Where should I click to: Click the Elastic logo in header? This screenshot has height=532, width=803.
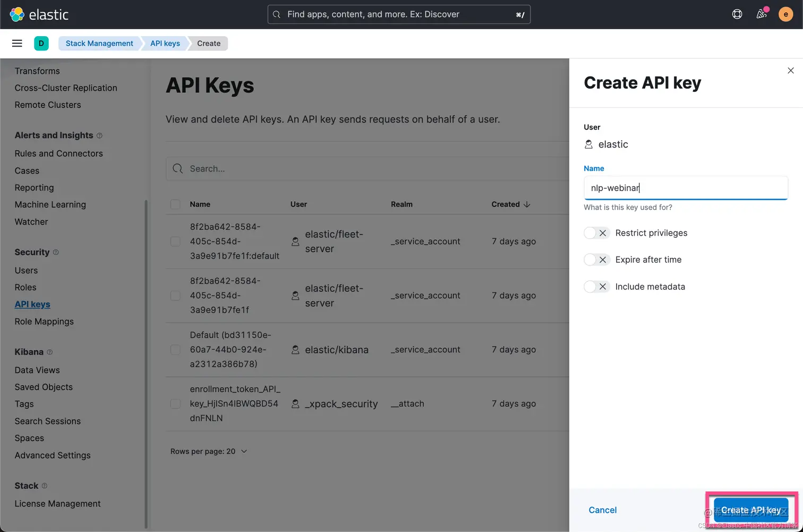39,14
